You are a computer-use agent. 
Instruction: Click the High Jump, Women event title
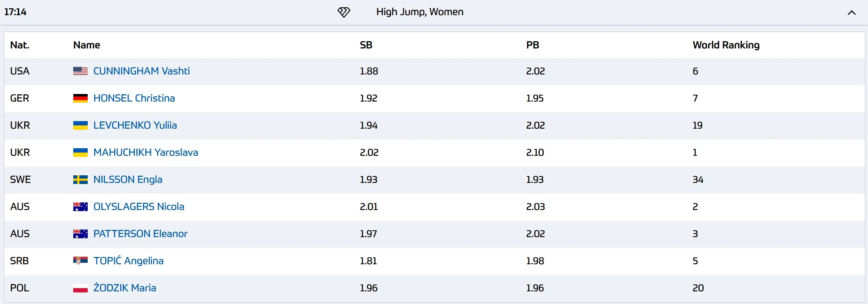419,12
